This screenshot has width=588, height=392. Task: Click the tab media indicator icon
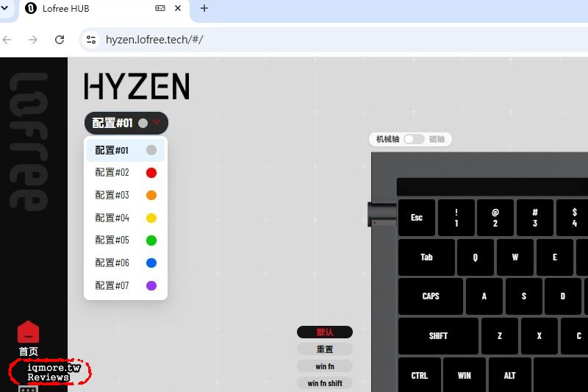click(160, 8)
